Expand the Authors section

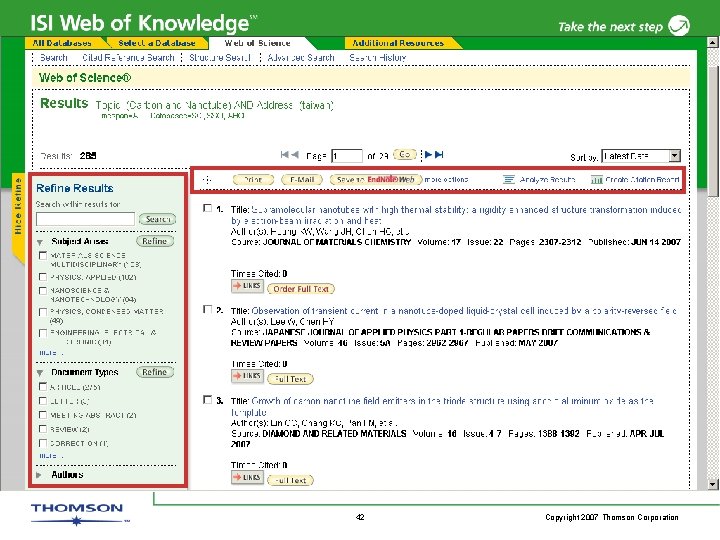pos(39,475)
